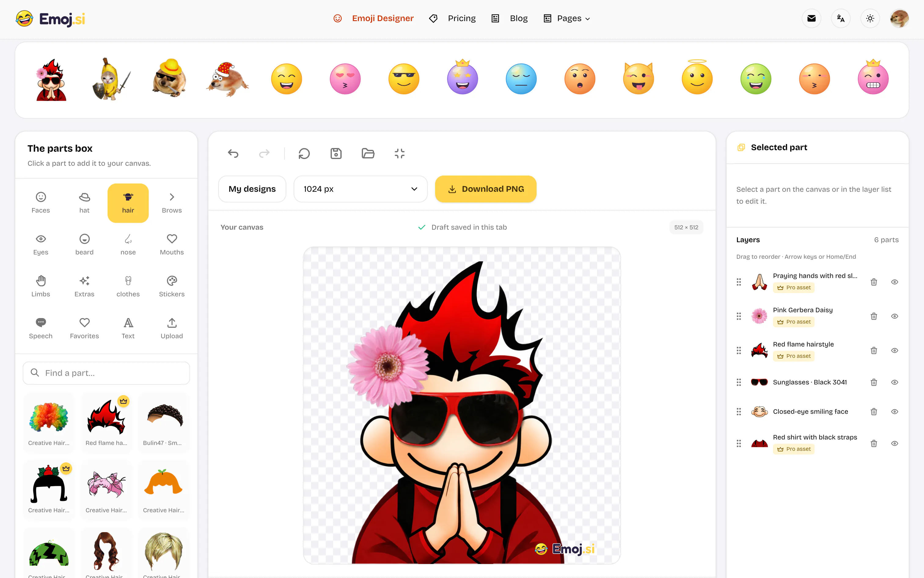Save the design with the floppy disk icon
The width and height of the screenshot is (924, 578).
[x=336, y=154]
